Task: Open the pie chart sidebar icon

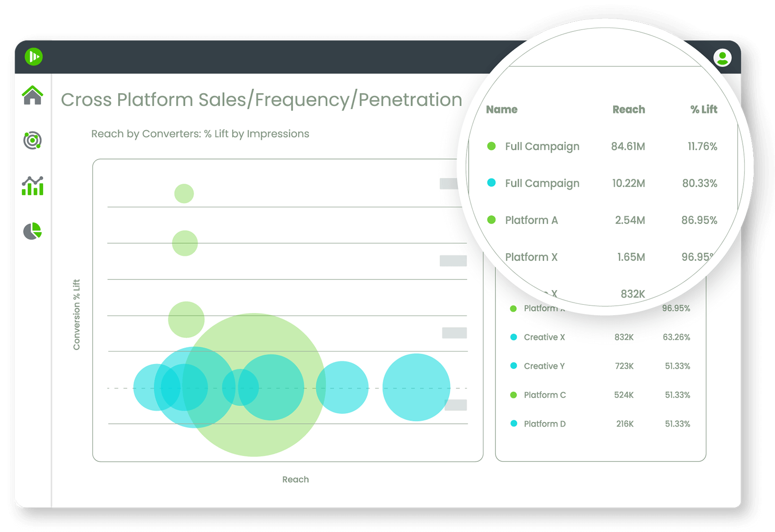Action: point(33,231)
